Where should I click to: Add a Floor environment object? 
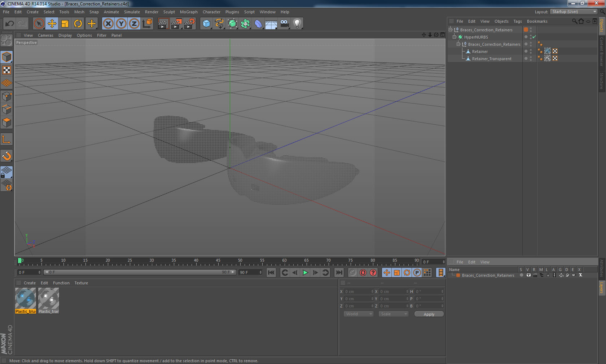pyautogui.click(x=271, y=24)
